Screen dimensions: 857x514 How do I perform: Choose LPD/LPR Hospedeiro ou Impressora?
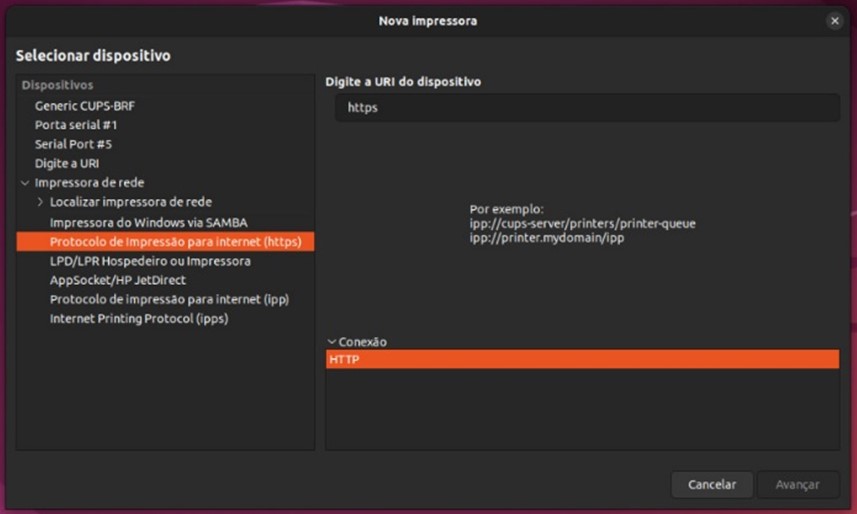pos(150,261)
